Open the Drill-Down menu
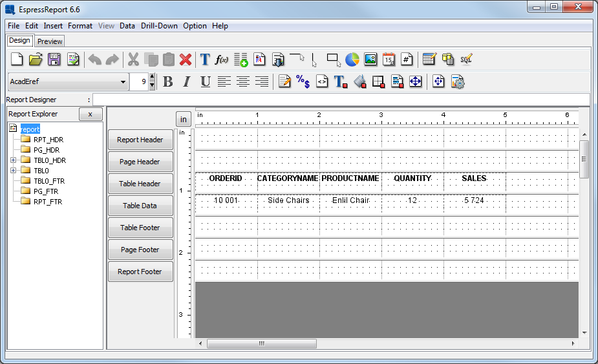This screenshot has width=598, height=364. (x=159, y=26)
